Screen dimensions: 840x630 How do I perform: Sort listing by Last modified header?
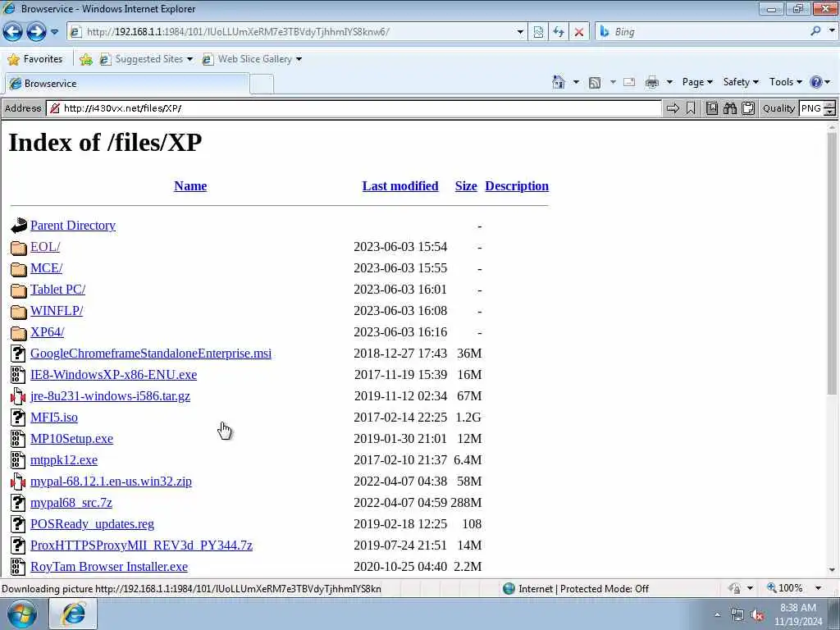coord(400,186)
